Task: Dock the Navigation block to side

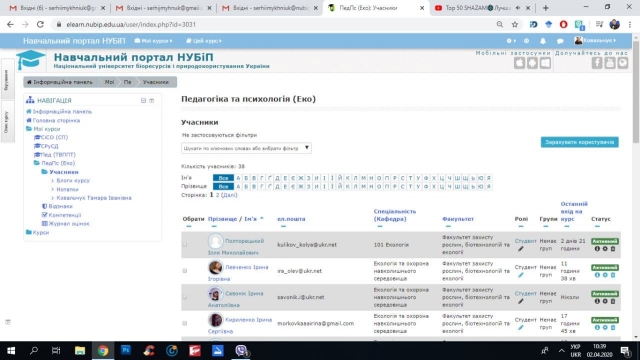Action: 152,100
